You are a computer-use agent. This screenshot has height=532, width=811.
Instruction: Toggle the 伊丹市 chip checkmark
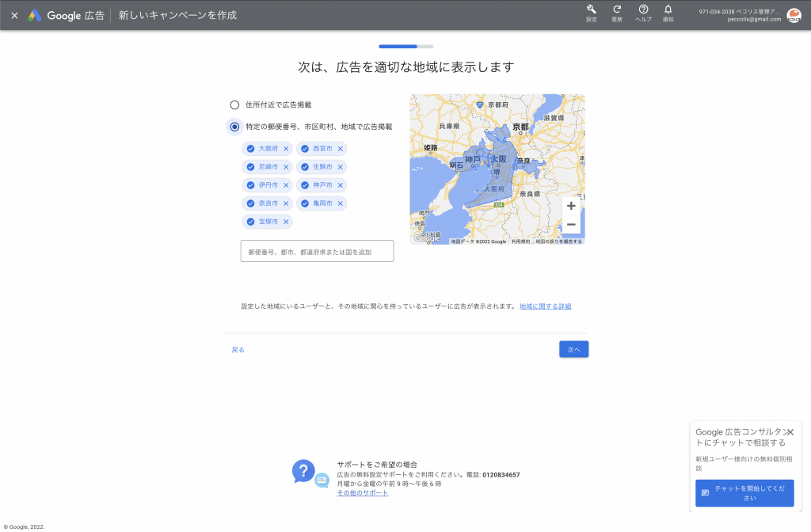[x=250, y=185]
